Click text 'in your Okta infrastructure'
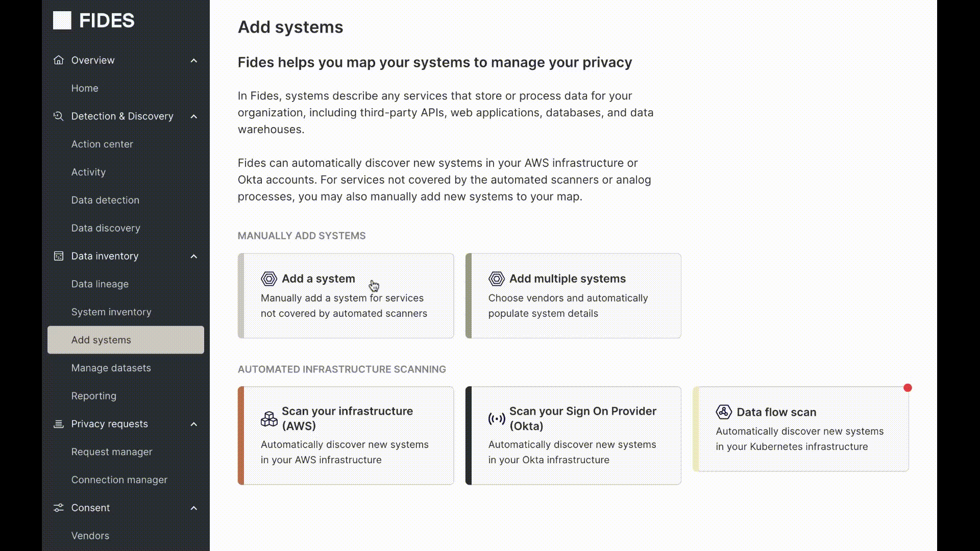 tap(549, 460)
